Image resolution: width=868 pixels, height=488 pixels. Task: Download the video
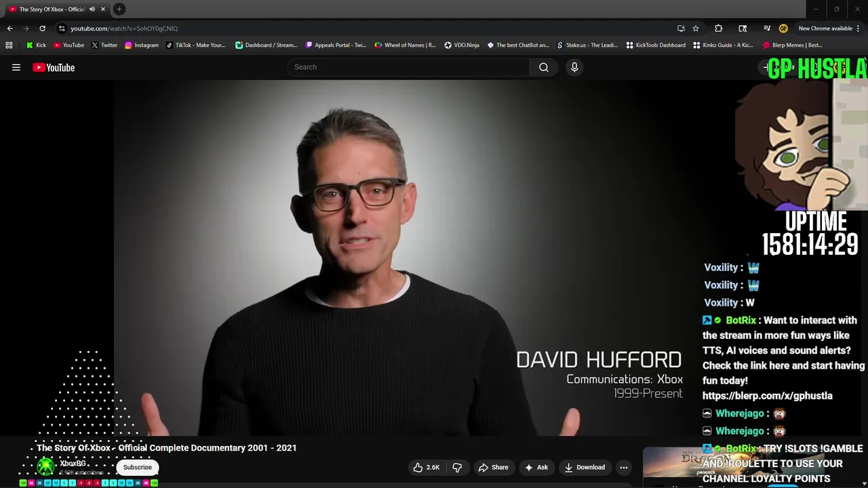585,467
